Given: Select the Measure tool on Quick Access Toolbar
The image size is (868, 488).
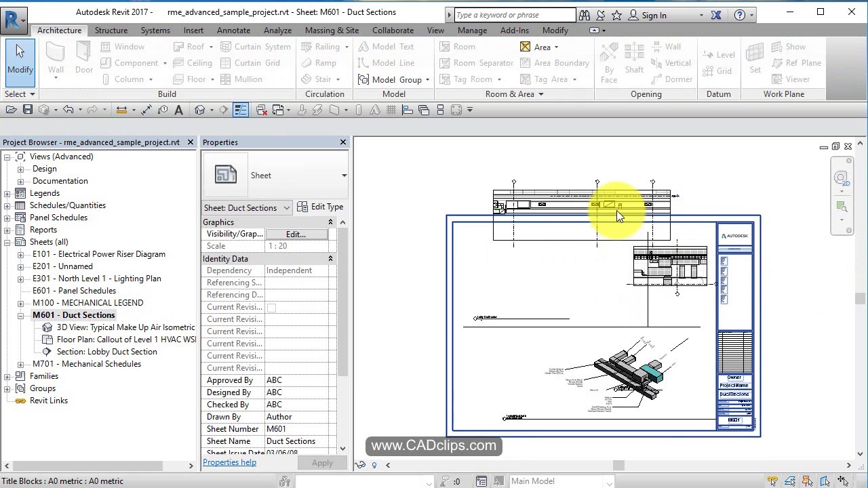Looking at the screenshot, I should tap(120, 109).
